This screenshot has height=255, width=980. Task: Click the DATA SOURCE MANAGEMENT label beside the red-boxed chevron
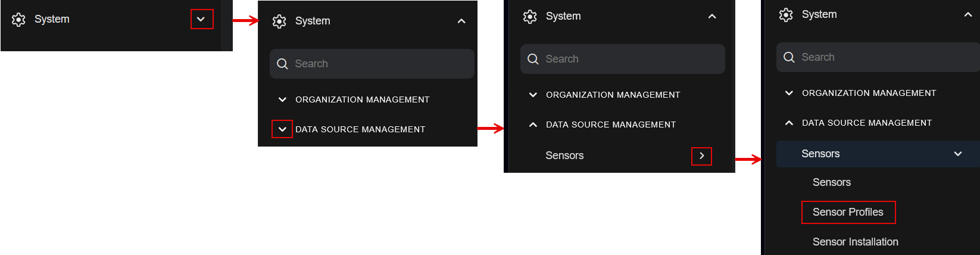[360, 129]
